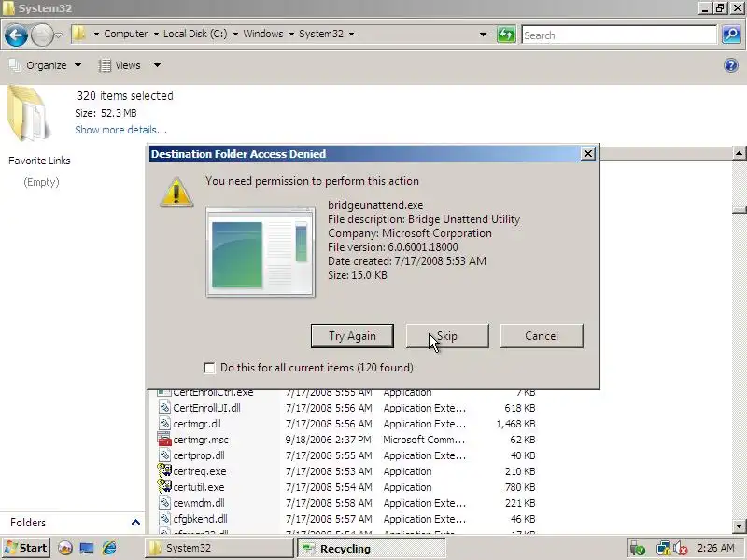747x560 pixels.
Task: Select the CertEnrollUI.dll file
Action: click(206, 408)
